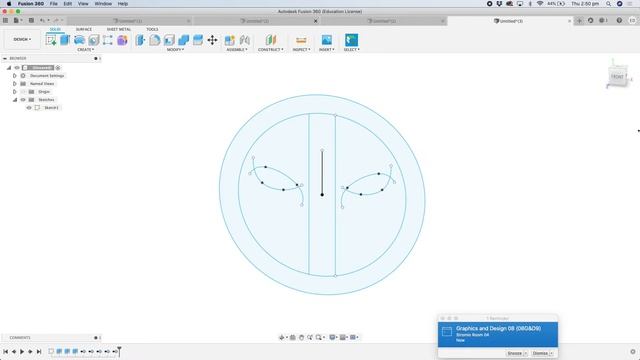The height and width of the screenshot is (360, 640).
Task: Select the Combine tool icon
Action: [184, 40]
